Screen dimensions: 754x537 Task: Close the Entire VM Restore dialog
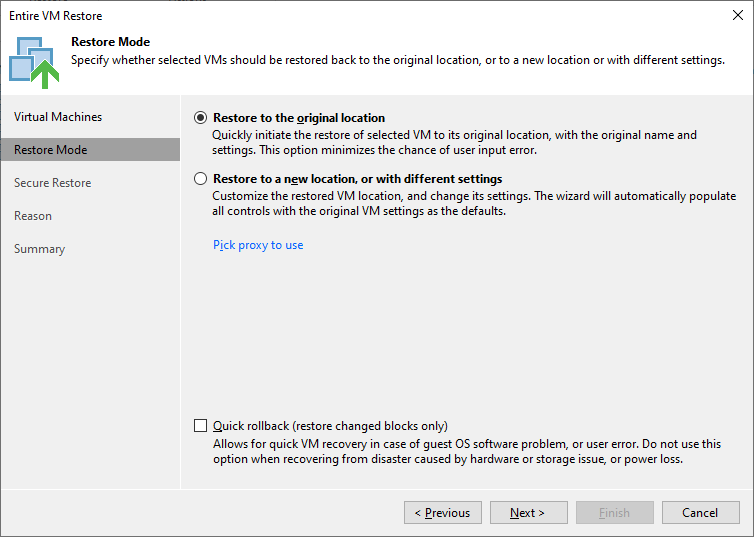coord(738,15)
